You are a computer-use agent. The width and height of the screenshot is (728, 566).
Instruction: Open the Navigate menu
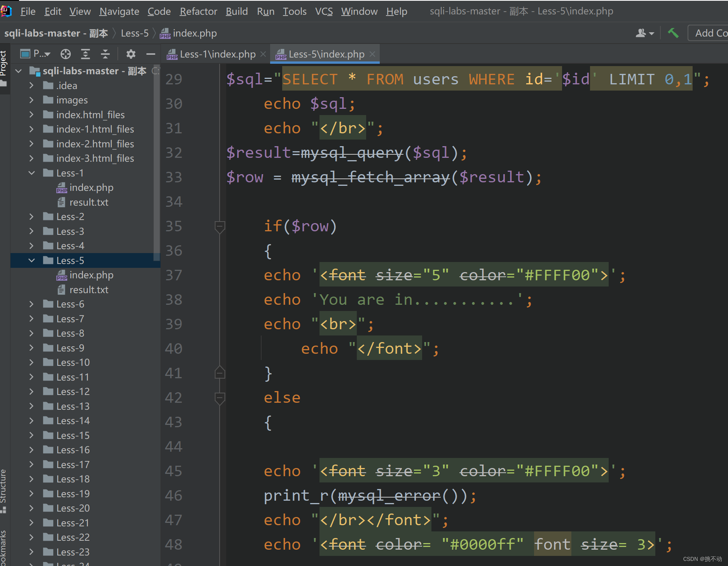pyautogui.click(x=119, y=11)
